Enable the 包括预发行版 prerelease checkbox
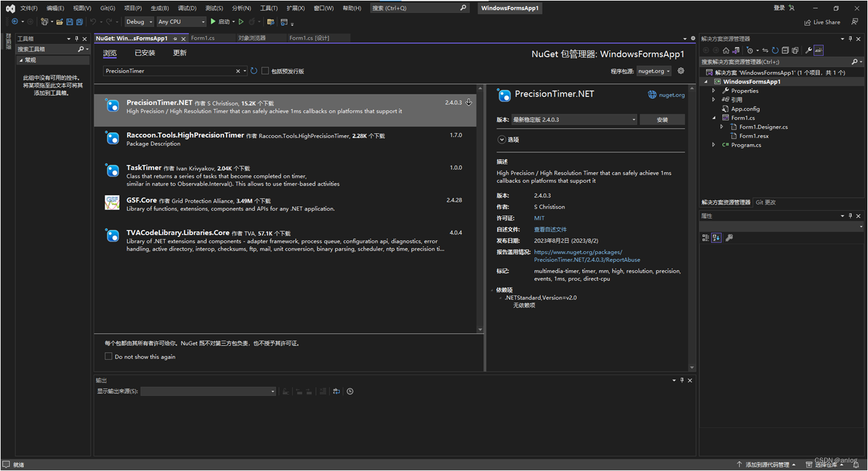This screenshot has width=868, height=471. (x=265, y=71)
